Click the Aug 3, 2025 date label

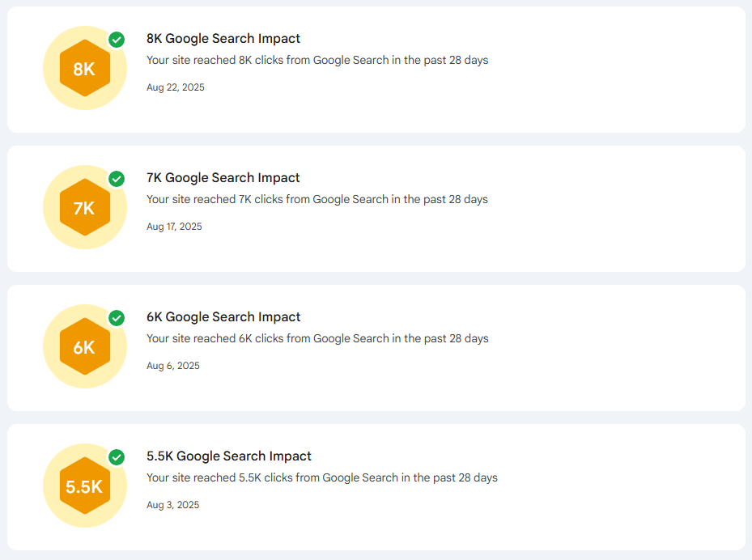coord(172,504)
